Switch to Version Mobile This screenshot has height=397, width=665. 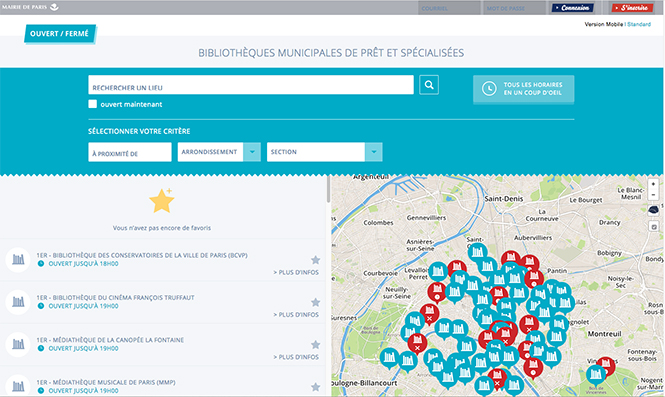604,24
